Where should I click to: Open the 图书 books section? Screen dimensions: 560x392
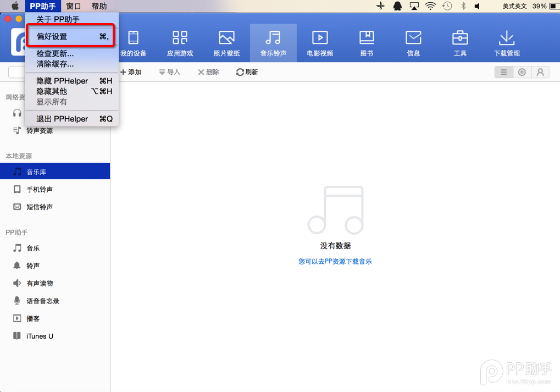367,43
